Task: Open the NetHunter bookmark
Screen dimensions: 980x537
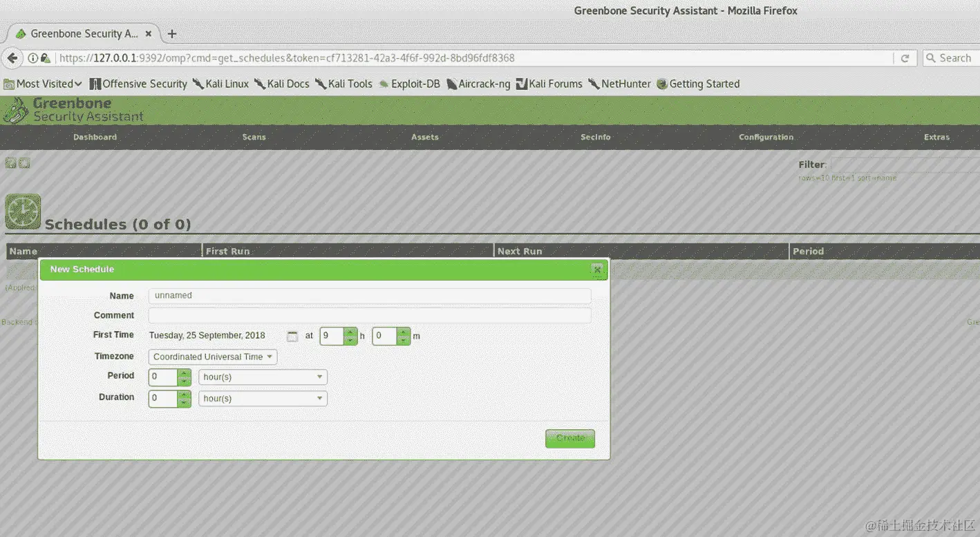Action: point(620,84)
